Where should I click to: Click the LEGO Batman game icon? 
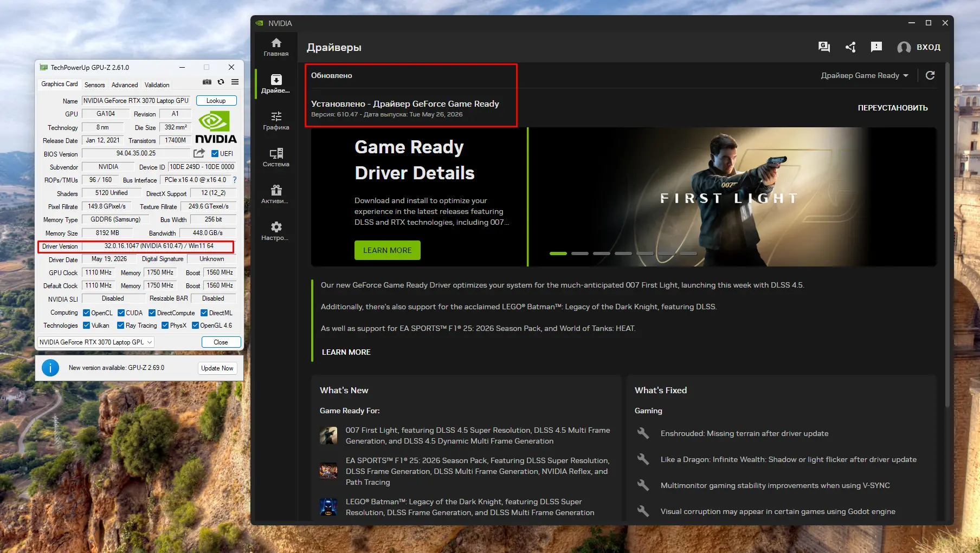328,507
